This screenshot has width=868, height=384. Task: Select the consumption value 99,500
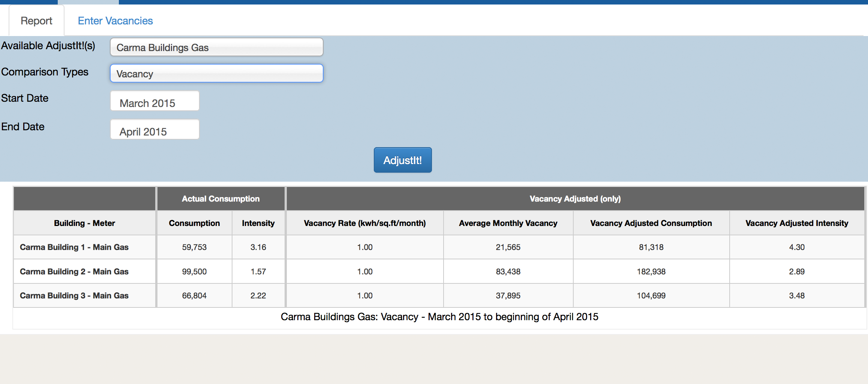point(194,271)
